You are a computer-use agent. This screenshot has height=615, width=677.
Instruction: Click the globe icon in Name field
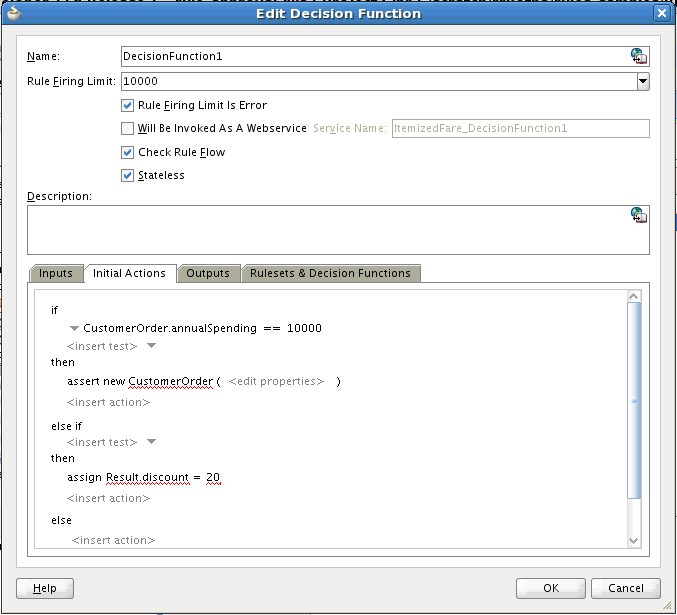(x=639, y=56)
